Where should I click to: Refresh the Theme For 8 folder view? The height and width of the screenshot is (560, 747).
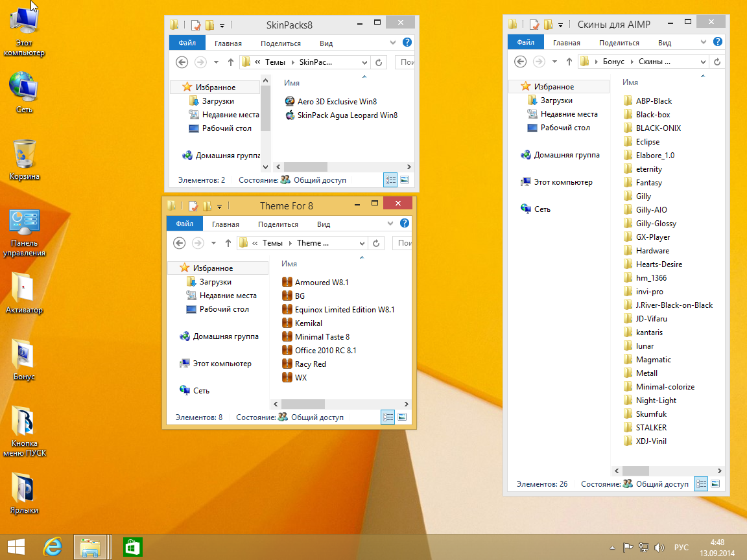pyautogui.click(x=376, y=243)
